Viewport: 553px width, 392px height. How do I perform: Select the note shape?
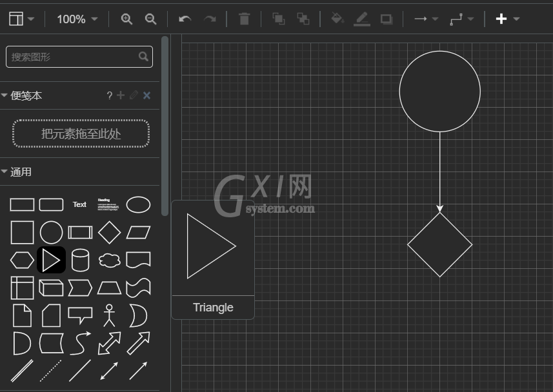22,315
